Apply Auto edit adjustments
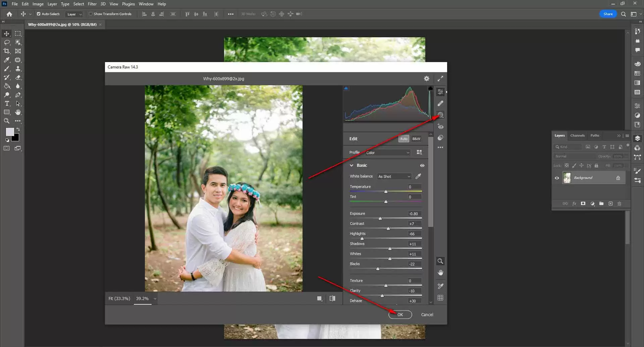Image resolution: width=644 pixels, height=347 pixels. pos(404,139)
